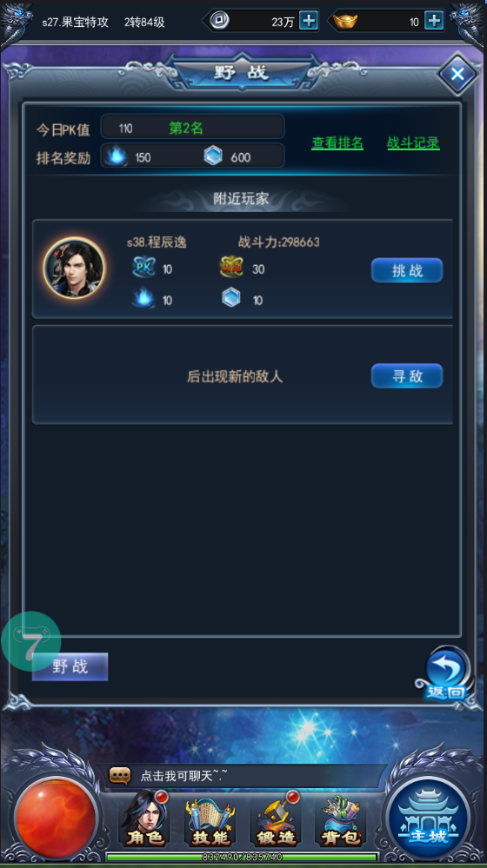Tap the red orb at bottom left
This screenshot has height=868, width=487.
coord(56,818)
